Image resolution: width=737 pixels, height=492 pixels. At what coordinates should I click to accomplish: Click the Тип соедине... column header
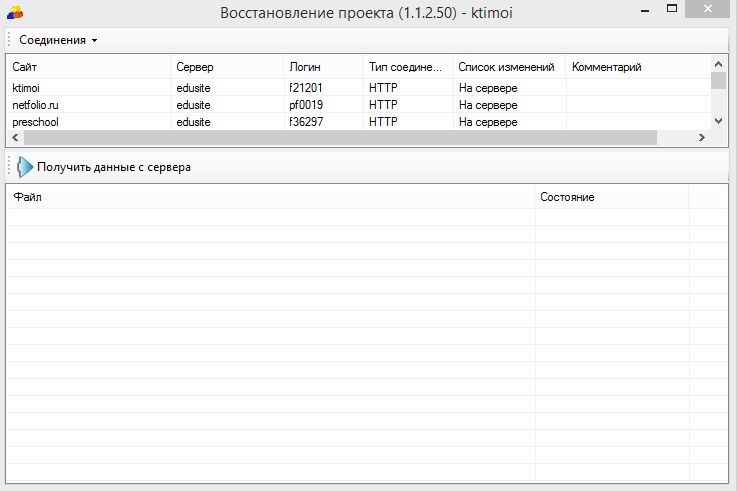click(x=407, y=67)
